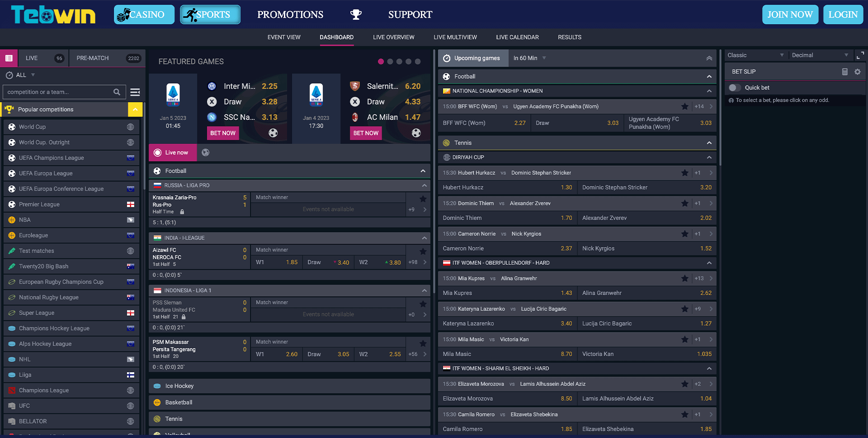Viewport: 868px width, 438px height.
Task: Open the Results tab
Action: (570, 37)
